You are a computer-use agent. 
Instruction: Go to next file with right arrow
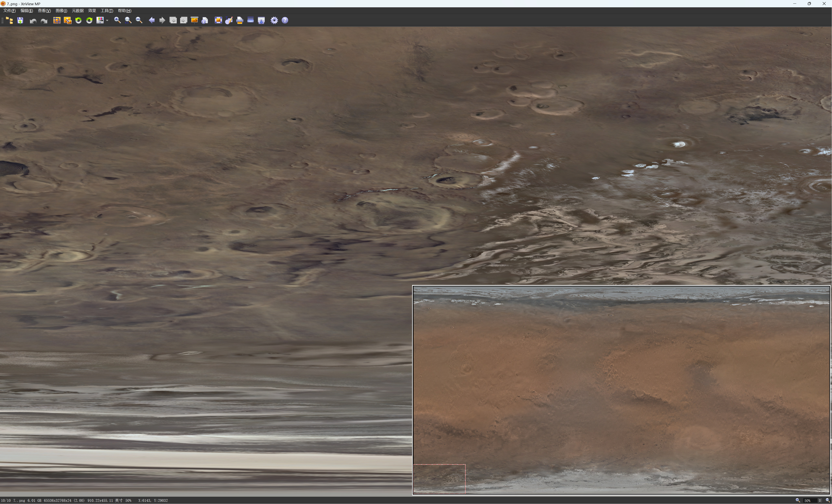162,21
